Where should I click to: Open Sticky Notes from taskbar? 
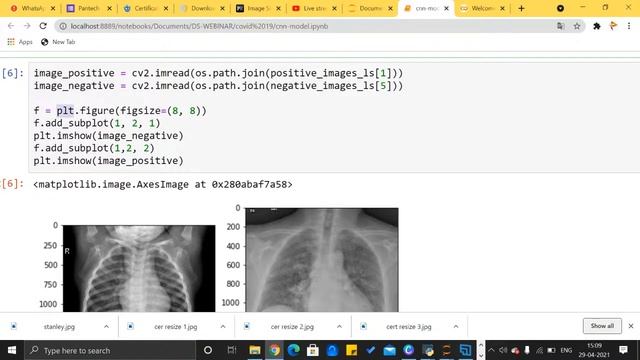click(x=351, y=350)
